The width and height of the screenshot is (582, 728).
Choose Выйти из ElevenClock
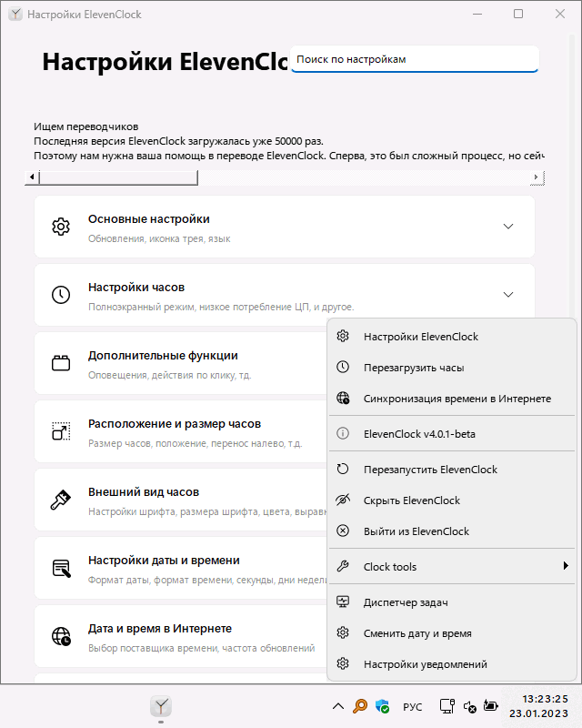click(x=452, y=531)
